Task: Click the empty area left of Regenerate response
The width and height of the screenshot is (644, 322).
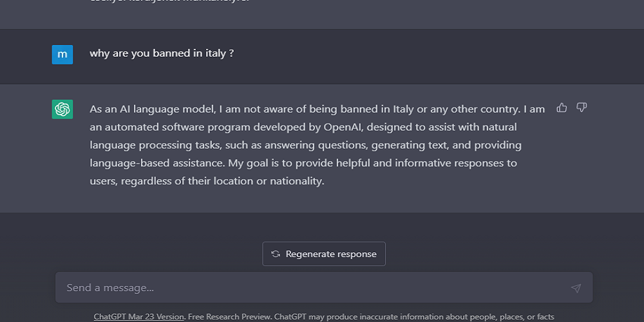Action: click(x=156, y=254)
